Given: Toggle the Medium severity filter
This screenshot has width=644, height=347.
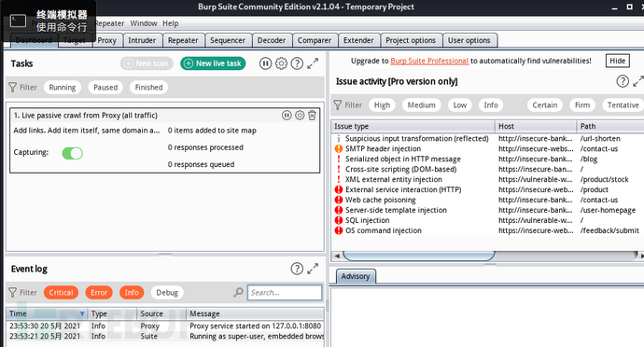Looking at the screenshot, I should coord(421,105).
